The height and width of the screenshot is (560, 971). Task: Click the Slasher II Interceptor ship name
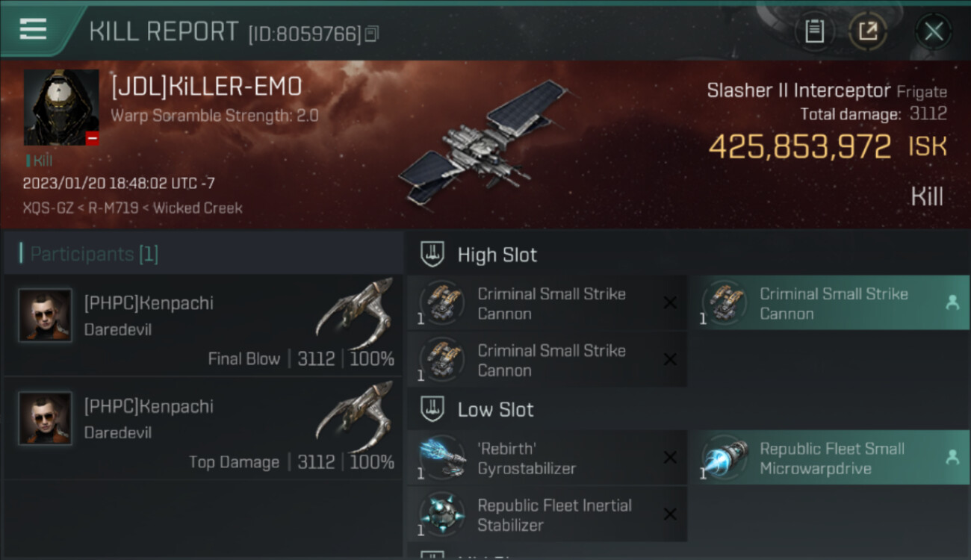click(x=798, y=90)
